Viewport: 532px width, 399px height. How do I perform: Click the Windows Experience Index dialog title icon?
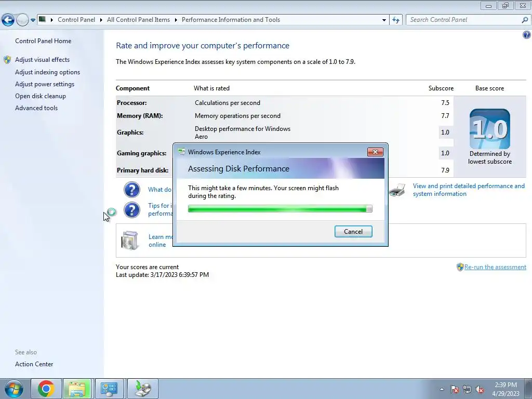click(x=182, y=152)
